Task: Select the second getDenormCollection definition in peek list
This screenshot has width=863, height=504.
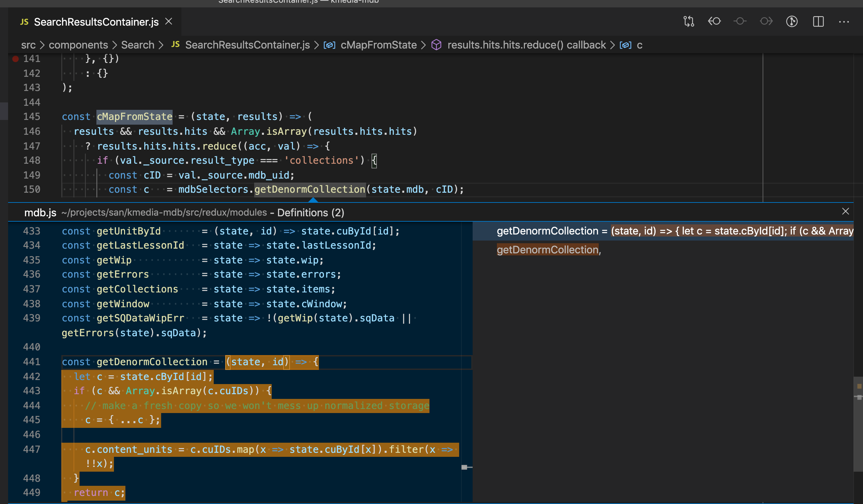Action: click(548, 250)
